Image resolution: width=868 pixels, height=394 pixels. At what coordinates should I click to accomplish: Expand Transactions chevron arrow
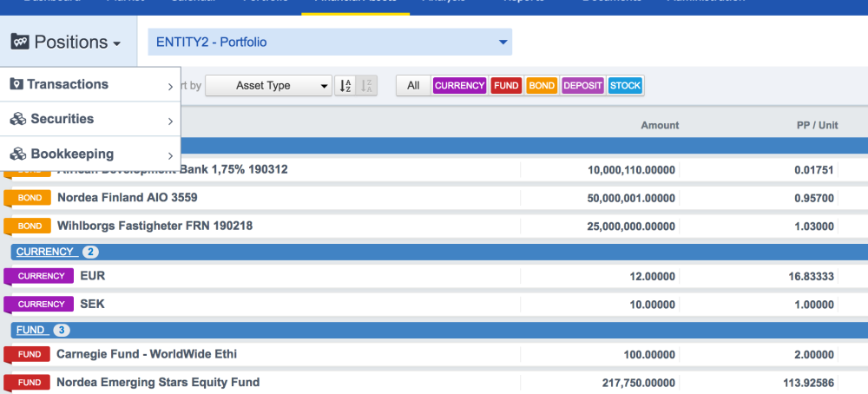coord(170,86)
